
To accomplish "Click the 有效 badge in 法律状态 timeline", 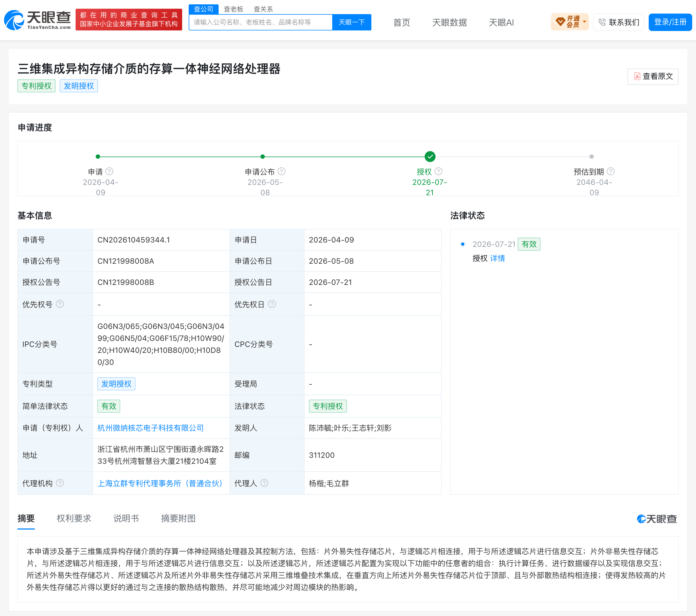I will [x=529, y=244].
